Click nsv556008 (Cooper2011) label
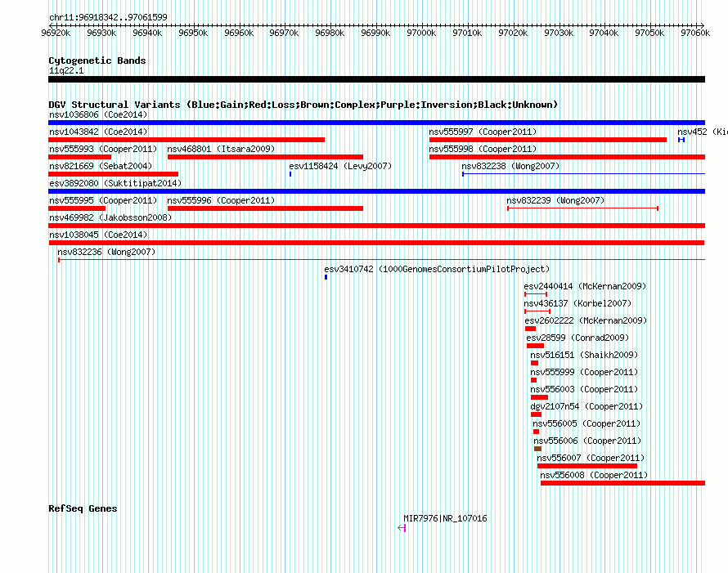728x573 pixels. point(594,475)
